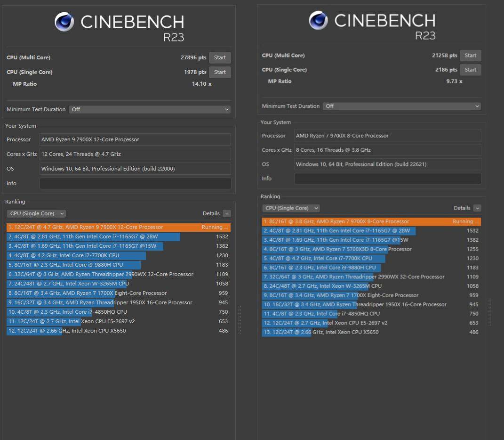Image resolution: width=504 pixels, height=440 pixels.
Task: Click the OS field showing build 22621
Action: click(388, 164)
